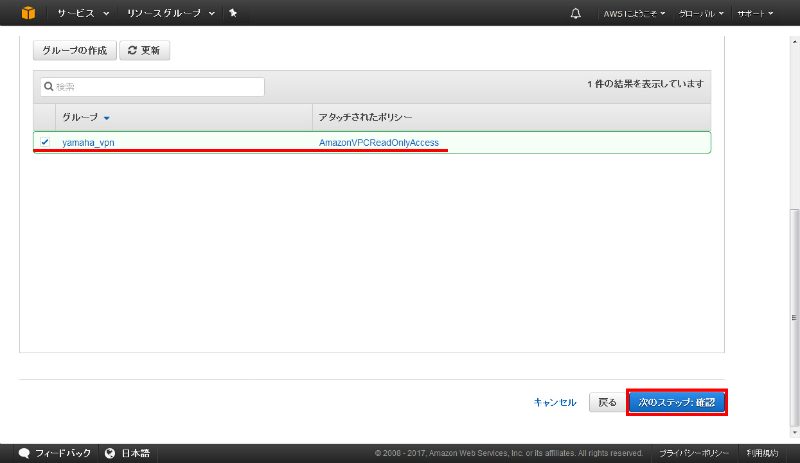Click 次のステップ: 確認 button
The image size is (800, 463).
[x=677, y=402]
